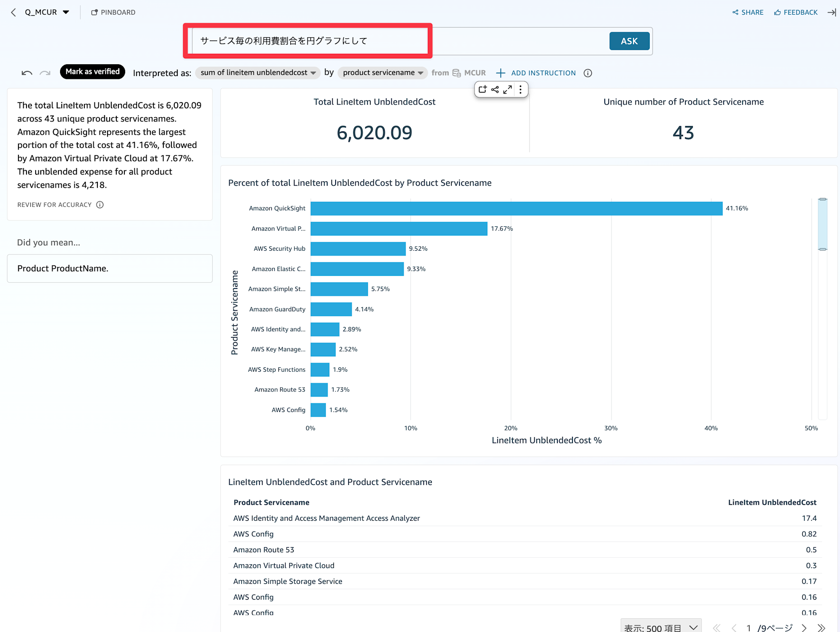Click the AWS Config bar in chart
Screen dimensions: 840x632
point(318,410)
